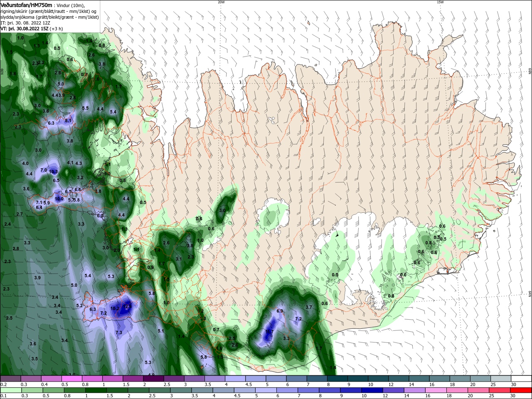Click the 10.0 precipitation value
The height and width of the screenshot is (399, 532).
tap(59, 199)
